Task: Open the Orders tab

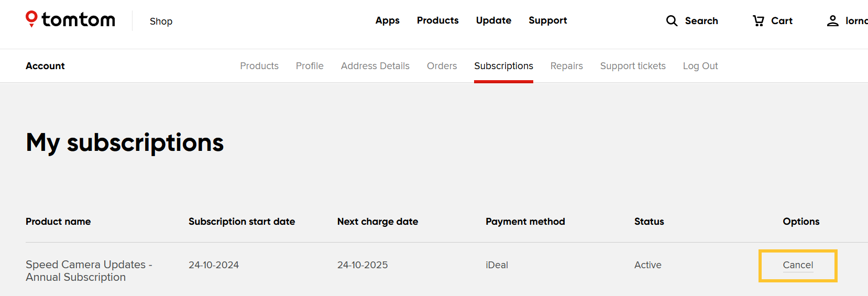Action: coord(442,66)
